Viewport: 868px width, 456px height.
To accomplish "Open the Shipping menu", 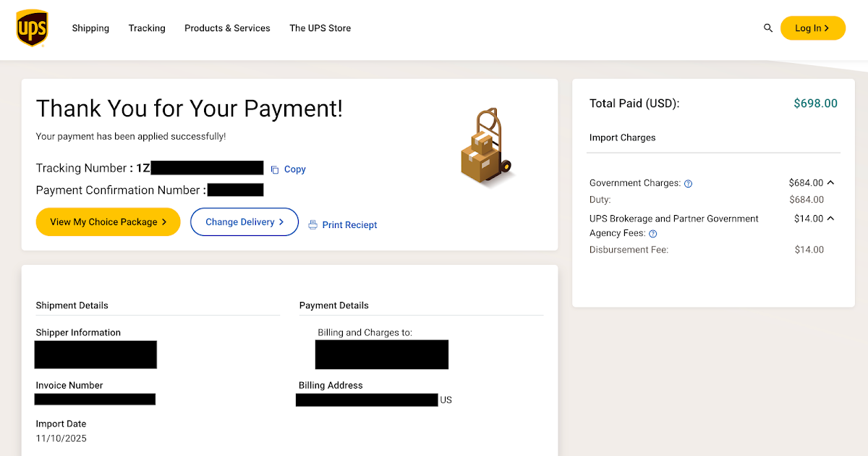I will 90,28.
